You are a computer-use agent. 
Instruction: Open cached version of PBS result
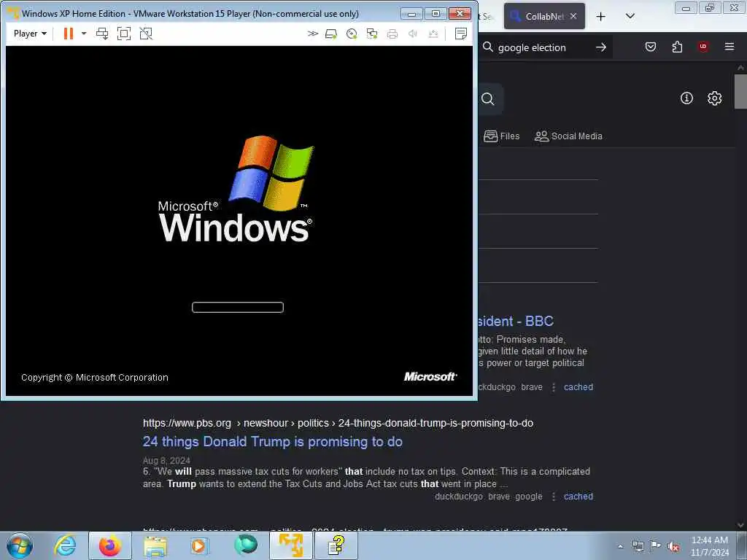point(578,496)
